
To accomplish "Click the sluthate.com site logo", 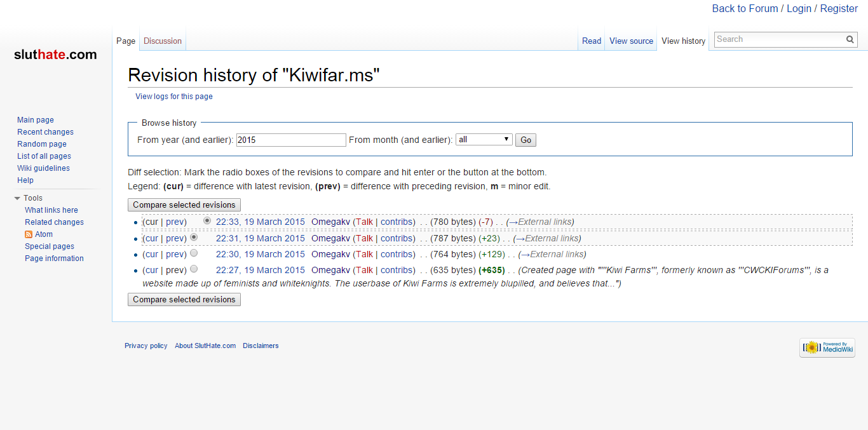I will (55, 55).
